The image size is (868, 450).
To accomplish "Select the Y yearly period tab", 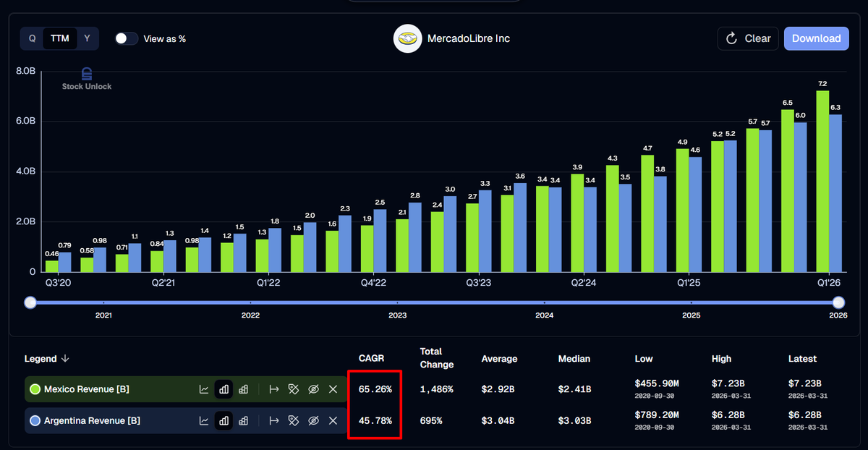I will pyautogui.click(x=87, y=38).
